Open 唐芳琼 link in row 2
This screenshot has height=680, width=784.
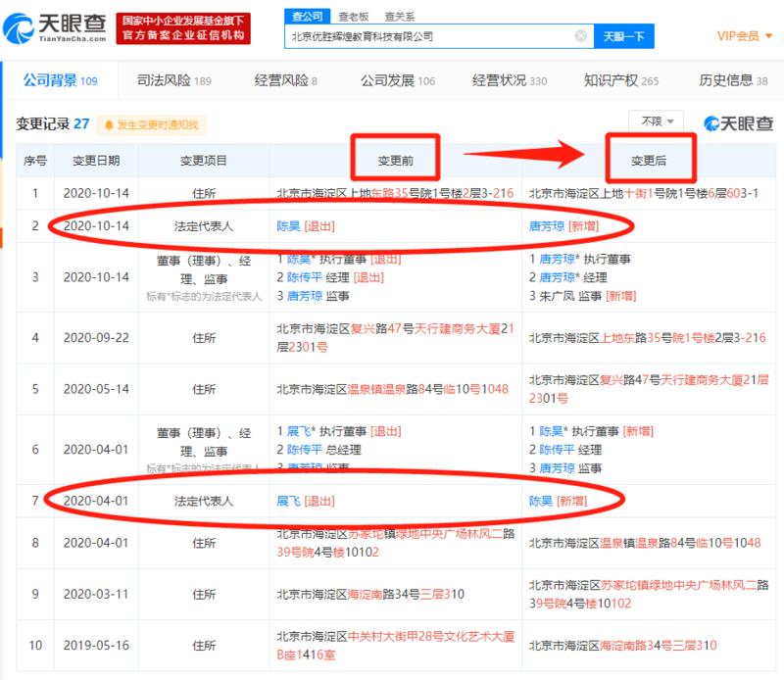tap(545, 225)
